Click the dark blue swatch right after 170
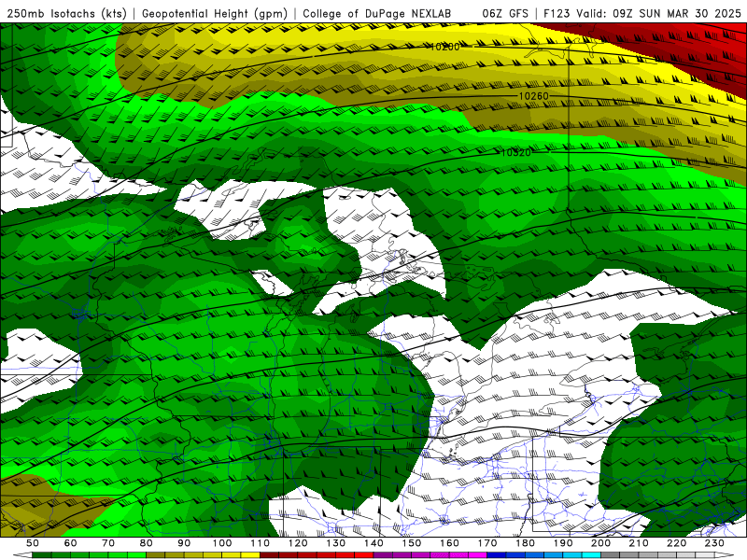Image resolution: width=747 pixels, height=560 pixels. (497, 555)
